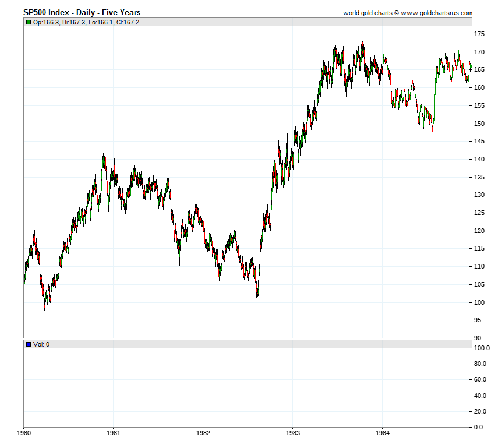Click the 90 price axis label

click(x=478, y=338)
